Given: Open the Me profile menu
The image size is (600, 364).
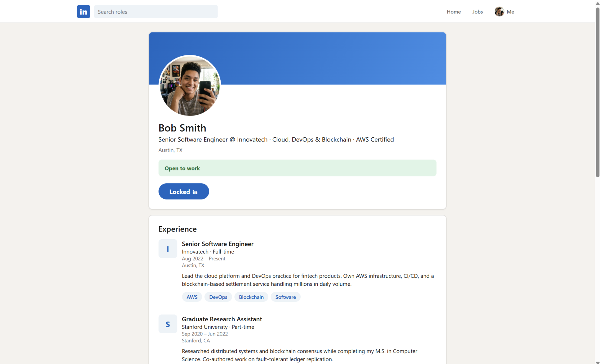Looking at the screenshot, I should pyautogui.click(x=504, y=12).
